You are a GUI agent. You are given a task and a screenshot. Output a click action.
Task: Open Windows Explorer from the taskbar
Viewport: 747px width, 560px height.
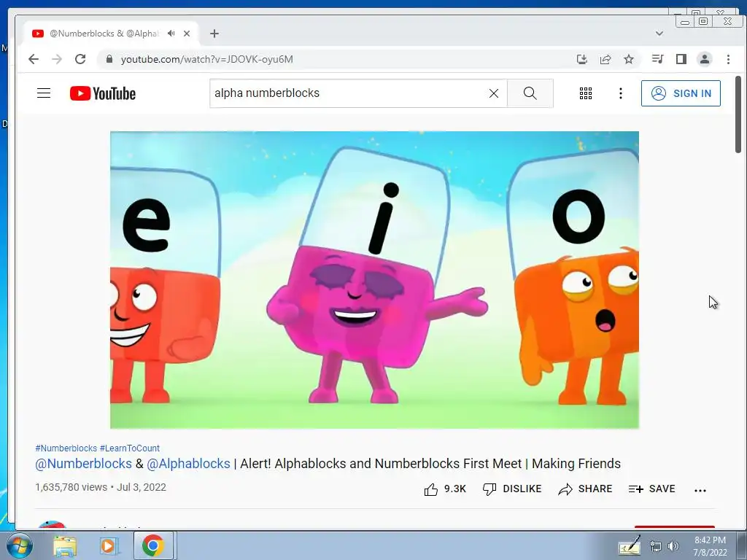pyautogui.click(x=65, y=545)
